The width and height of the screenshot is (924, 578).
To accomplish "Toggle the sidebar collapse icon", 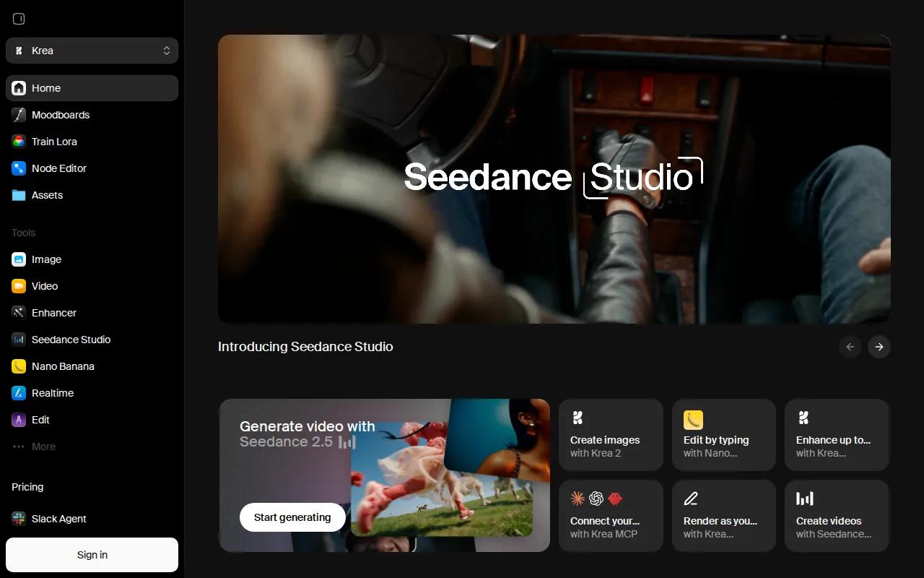I will (19, 19).
